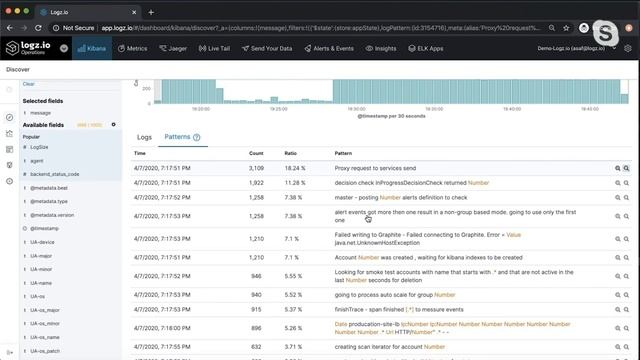Image resolution: width=640 pixels, height=360 pixels.
Task: Open the Discover compass icon in Kibana sidebar
Action: tap(9, 118)
